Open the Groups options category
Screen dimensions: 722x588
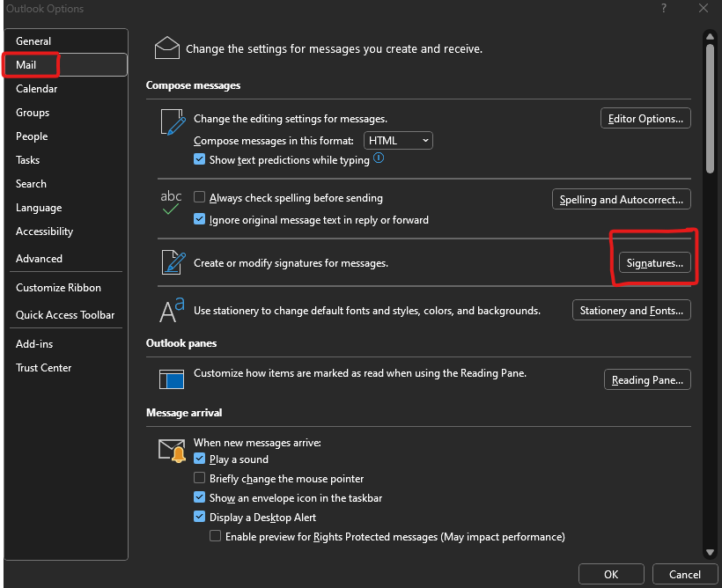(66, 113)
